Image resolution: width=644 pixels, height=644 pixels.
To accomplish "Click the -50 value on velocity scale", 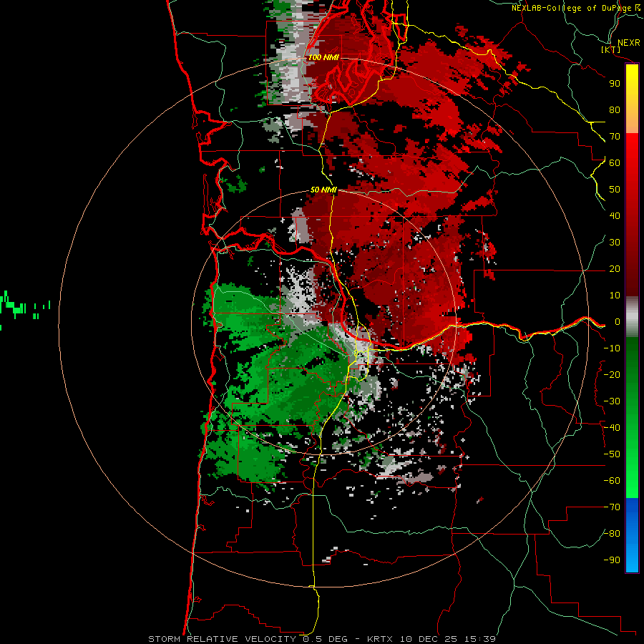I will pos(612,454).
